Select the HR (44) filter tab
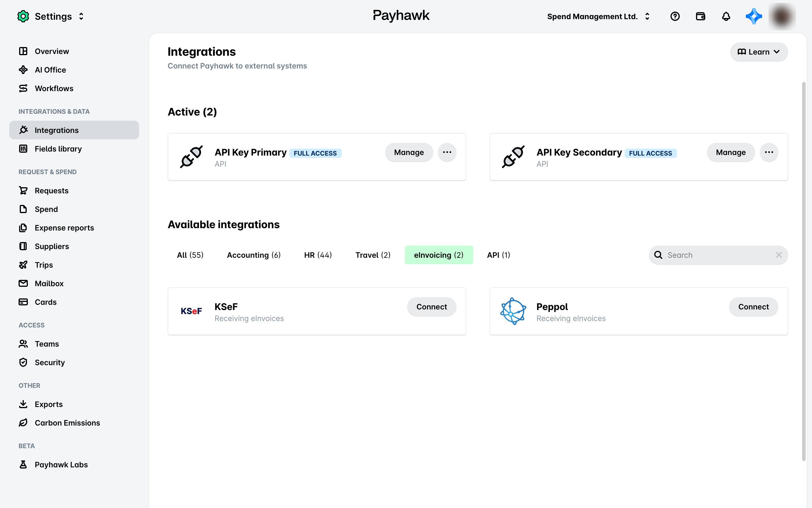 coord(318,255)
